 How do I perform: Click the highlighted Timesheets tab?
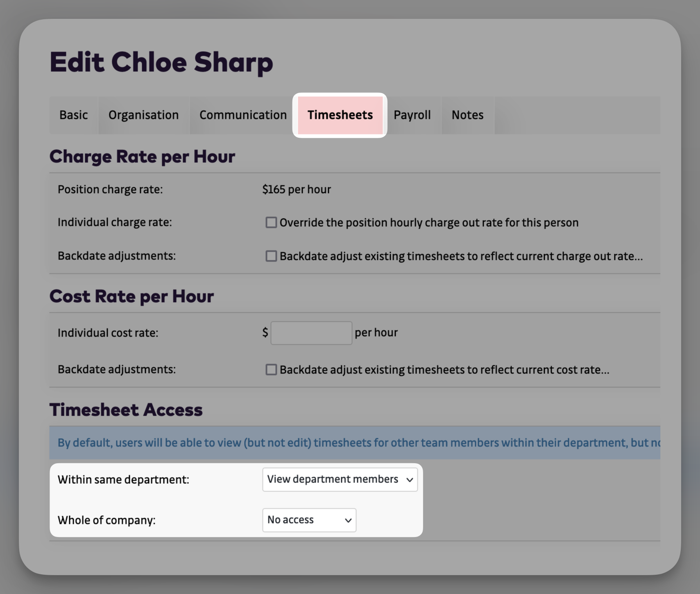(340, 115)
